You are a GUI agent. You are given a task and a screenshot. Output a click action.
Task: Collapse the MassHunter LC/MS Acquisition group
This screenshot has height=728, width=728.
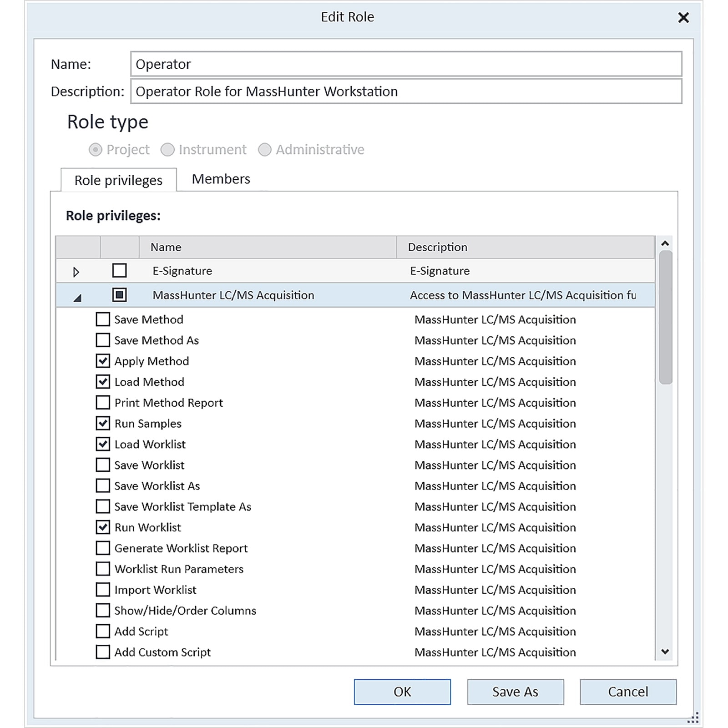click(x=77, y=298)
